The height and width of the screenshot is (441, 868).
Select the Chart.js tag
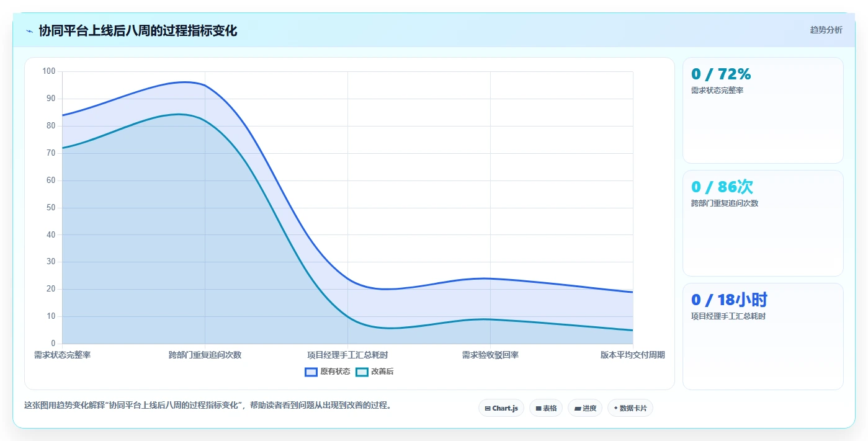pos(501,408)
